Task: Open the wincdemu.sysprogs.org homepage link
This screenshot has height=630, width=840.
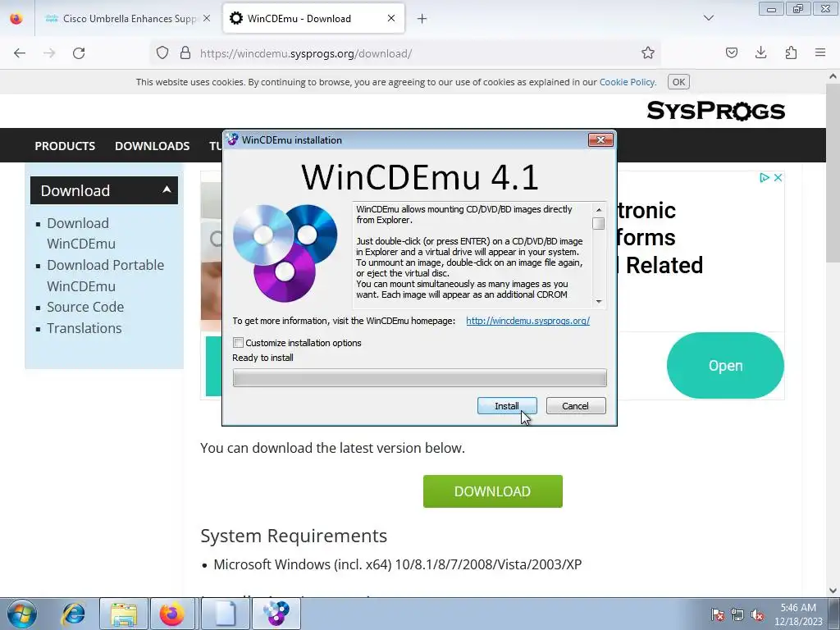Action: point(527,321)
